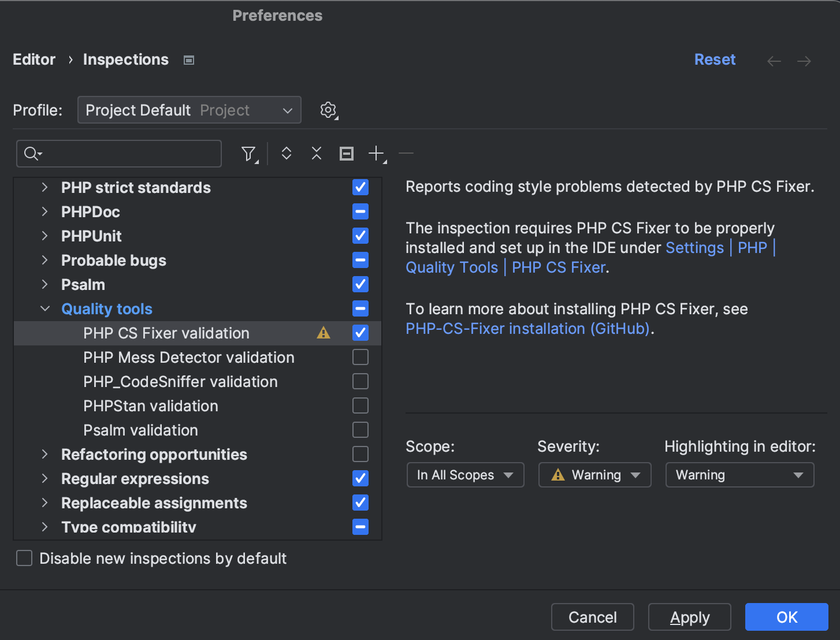Click the Expand All inspections icon
The image size is (840, 640).
tap(286, 154)
